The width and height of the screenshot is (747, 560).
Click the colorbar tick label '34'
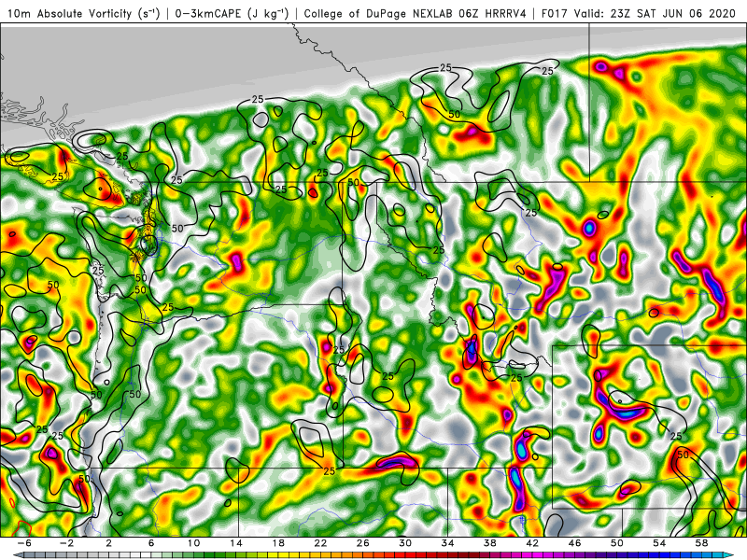pos(448,543)
